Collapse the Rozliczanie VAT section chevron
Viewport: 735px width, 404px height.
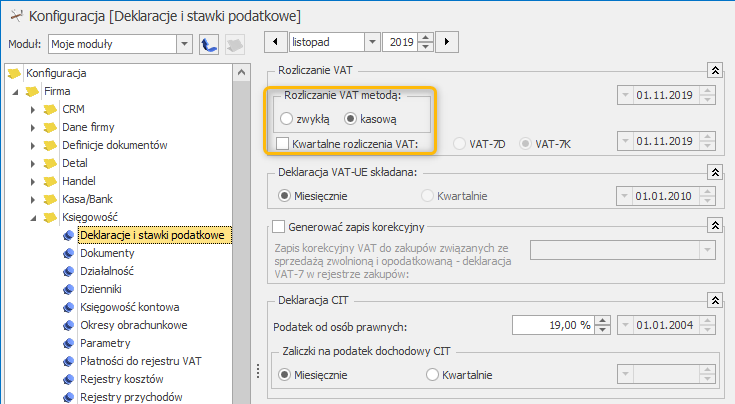[715, 70]
